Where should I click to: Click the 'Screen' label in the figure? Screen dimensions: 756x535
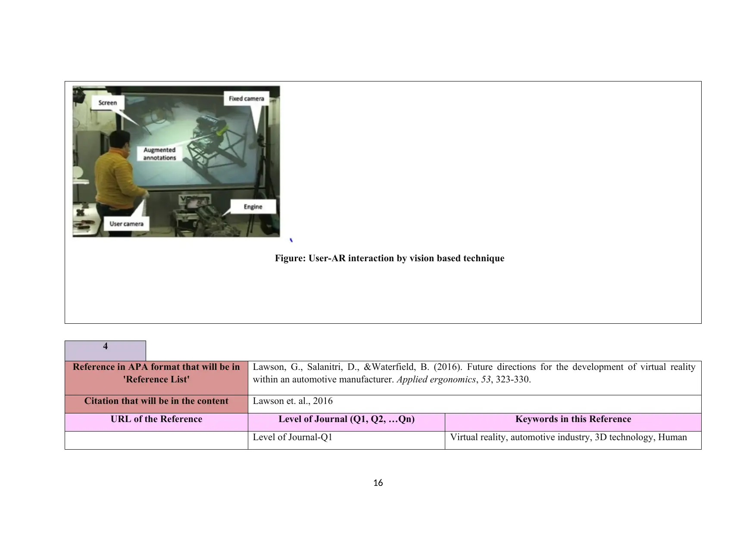click(x=108, y=103)
